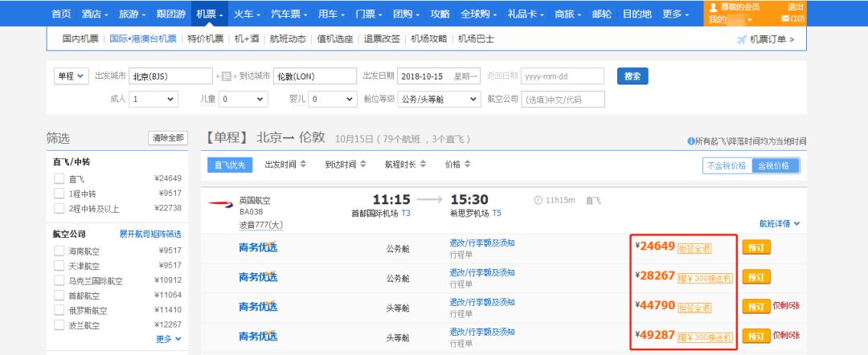The image size is (868, 355).
Task: Check the 俄罗斯航空 airline checkbox
Action: point(59,310)
